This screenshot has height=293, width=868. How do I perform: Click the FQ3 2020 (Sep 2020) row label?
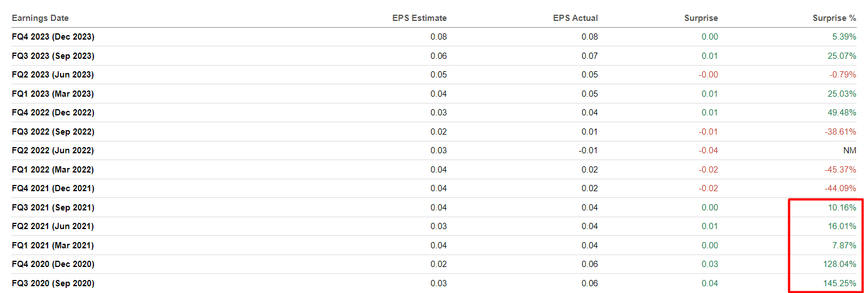53,283
